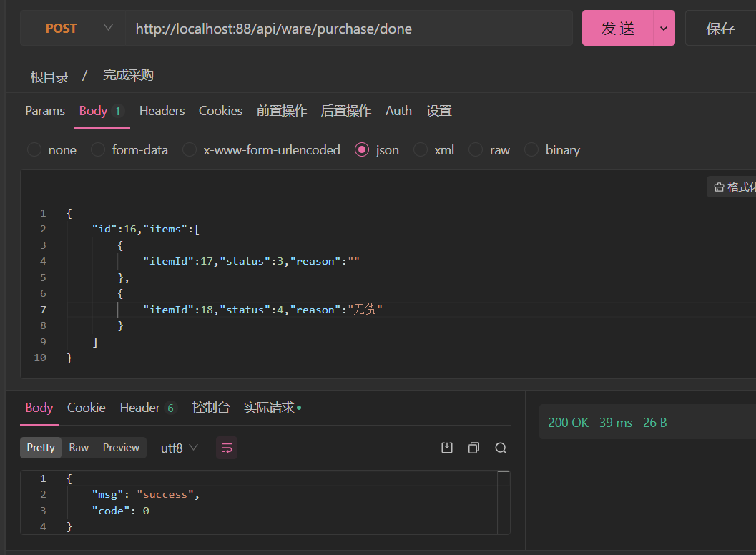Click the request URL input field
The width and height of the screenshot is (756, 555).
[x=349, y=29]
